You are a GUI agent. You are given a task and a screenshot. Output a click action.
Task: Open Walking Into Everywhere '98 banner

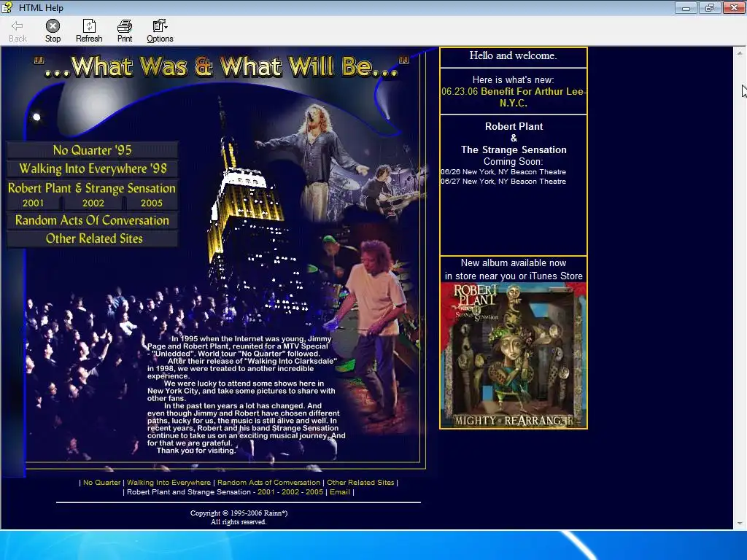[93, 168]
